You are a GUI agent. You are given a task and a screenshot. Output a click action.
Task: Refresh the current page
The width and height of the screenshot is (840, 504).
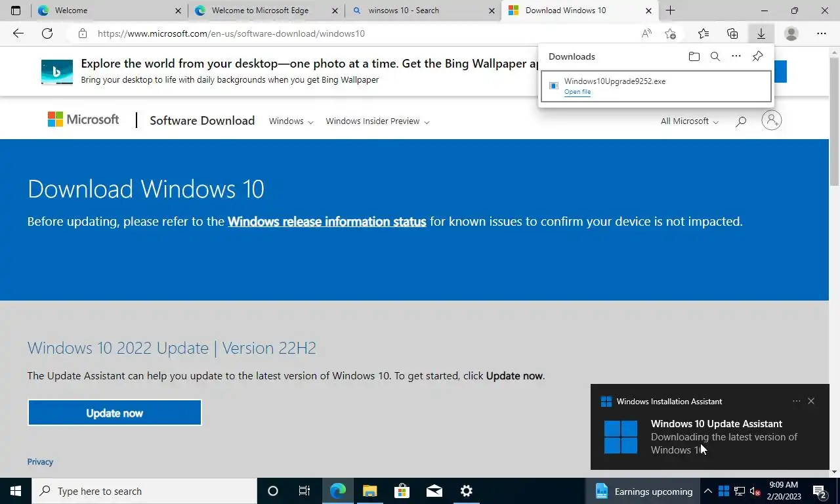click(x=47, y=33)
